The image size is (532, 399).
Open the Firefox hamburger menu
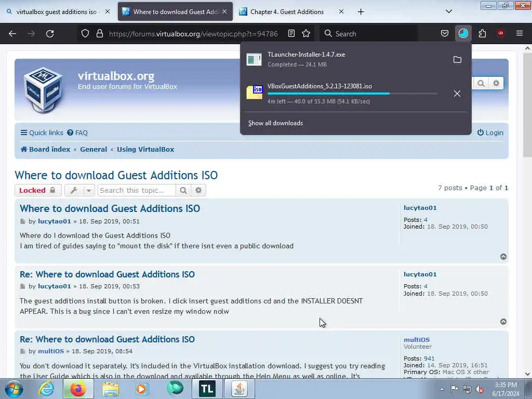(519, 33)
